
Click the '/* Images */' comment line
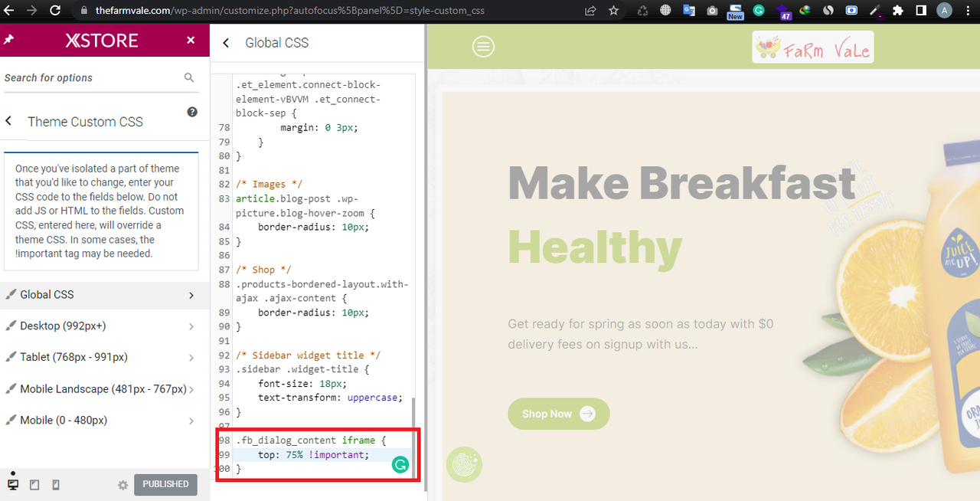(x=269, y=184)
